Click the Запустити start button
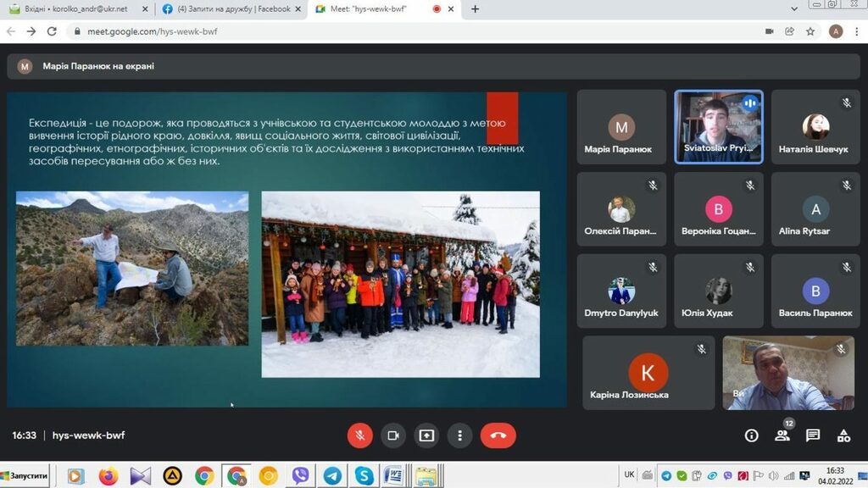Image resolution: width=868 pixels, height=488 pixels. (25, 476)
